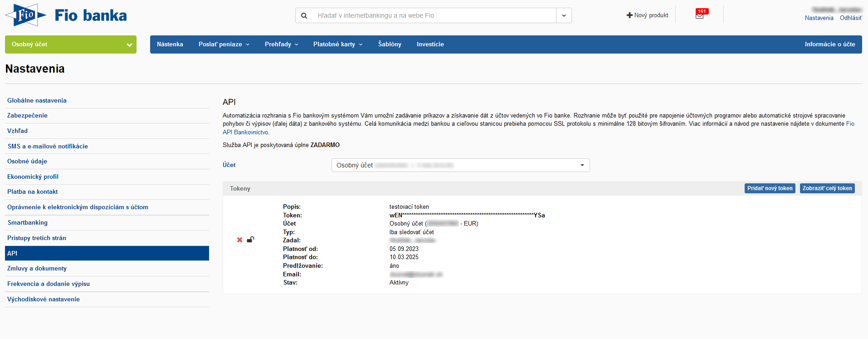Select Zabezpečenie in sidebar
The height and width of the screenshot is (339, 868).
pos(107,116)
